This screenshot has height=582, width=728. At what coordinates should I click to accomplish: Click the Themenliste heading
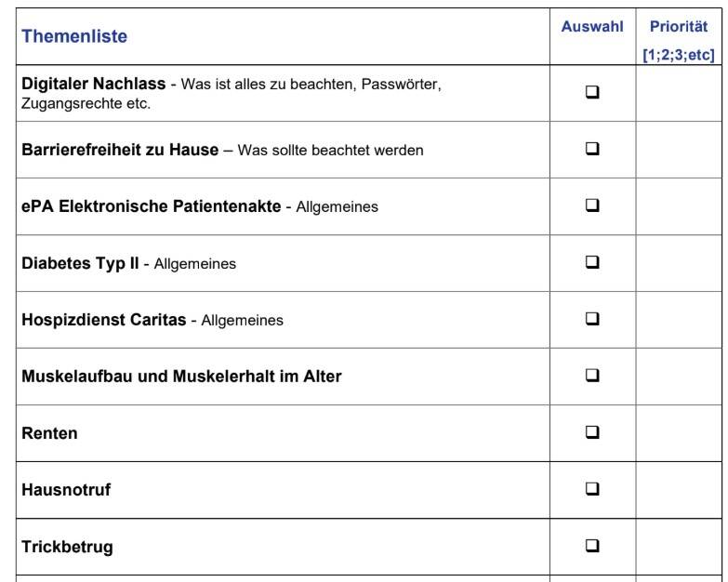click(74, 36)
